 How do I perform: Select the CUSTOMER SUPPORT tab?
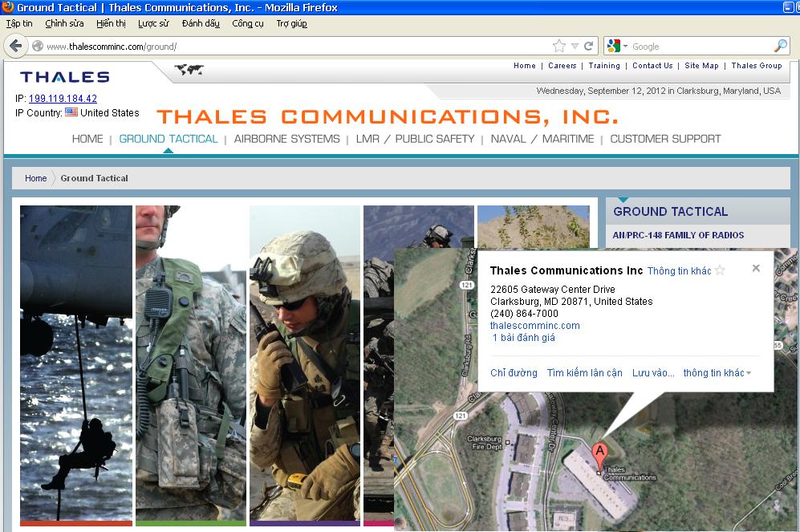(x=665, y=139)
